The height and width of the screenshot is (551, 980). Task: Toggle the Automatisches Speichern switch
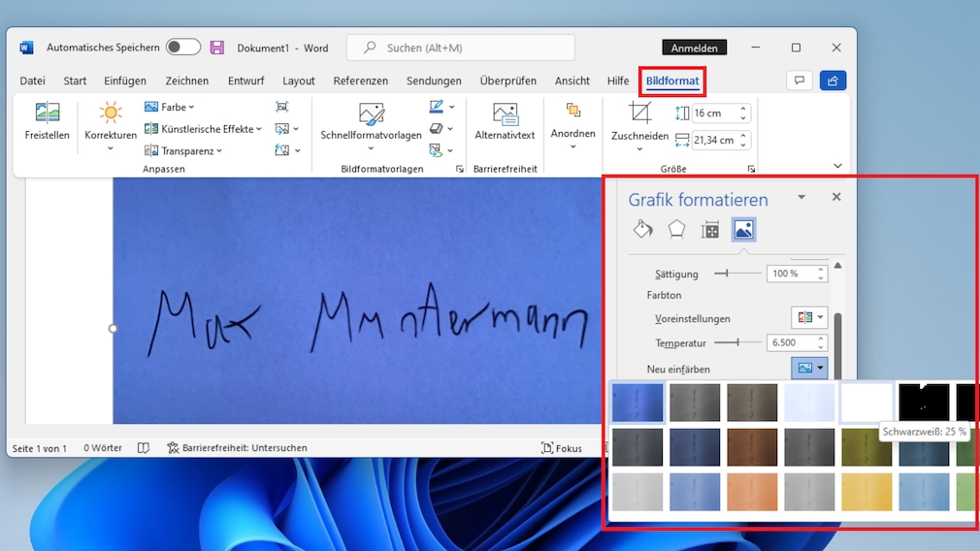tap(182, 48)
